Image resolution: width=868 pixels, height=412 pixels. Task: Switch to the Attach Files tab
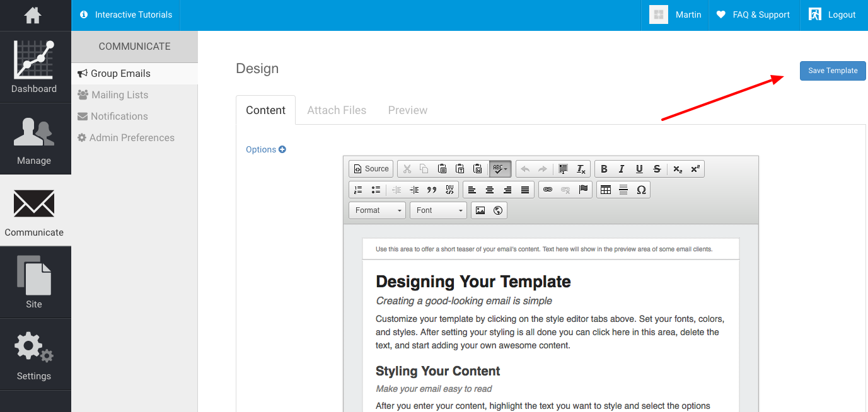337,110
